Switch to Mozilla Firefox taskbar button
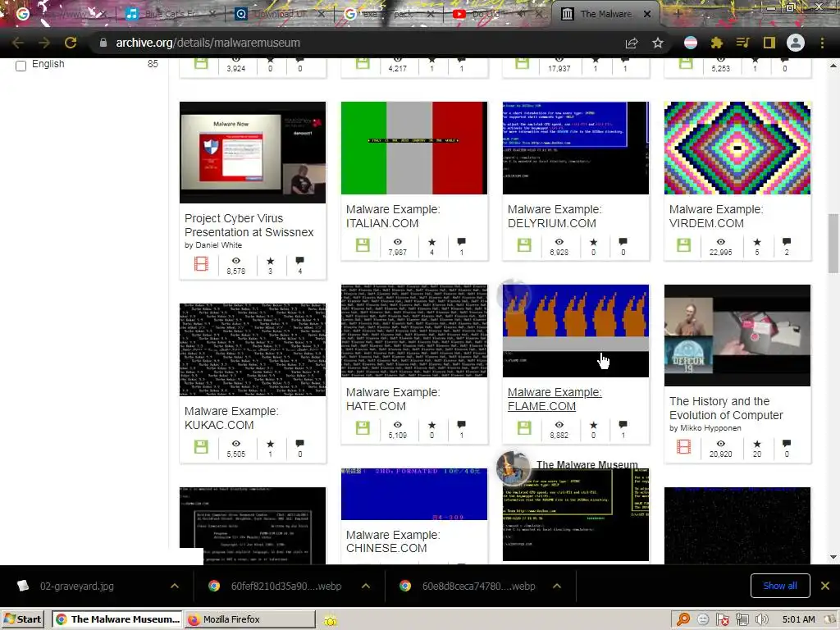This screenshot has height=630, width=840. [x=250, y=619]
